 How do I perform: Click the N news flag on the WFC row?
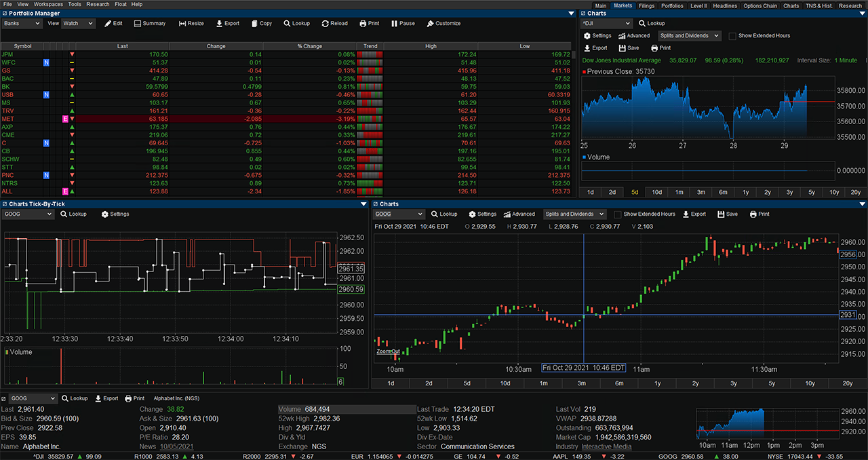tap(46, 62)
